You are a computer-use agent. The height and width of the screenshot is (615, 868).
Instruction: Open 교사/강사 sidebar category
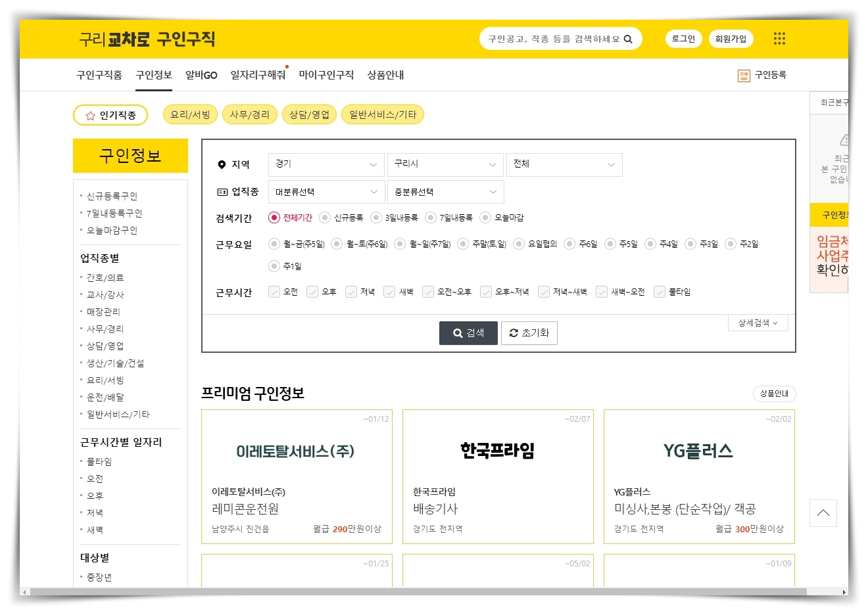point(105,295)
